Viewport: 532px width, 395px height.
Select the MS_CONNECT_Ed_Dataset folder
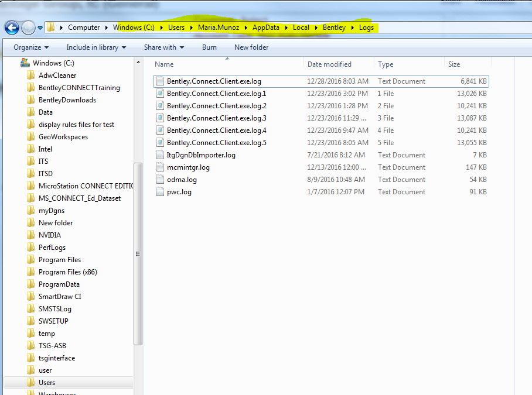[80, 198]
